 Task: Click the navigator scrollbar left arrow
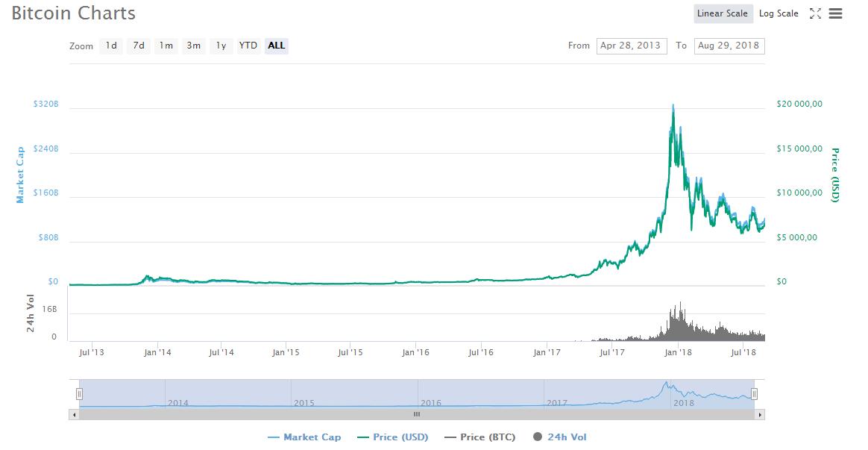[74, 414]
